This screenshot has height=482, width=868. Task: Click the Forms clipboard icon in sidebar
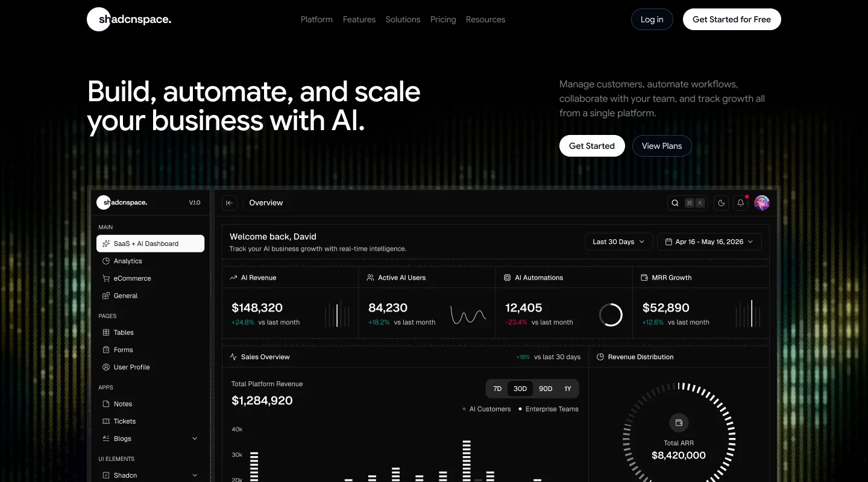coord(106,350)
